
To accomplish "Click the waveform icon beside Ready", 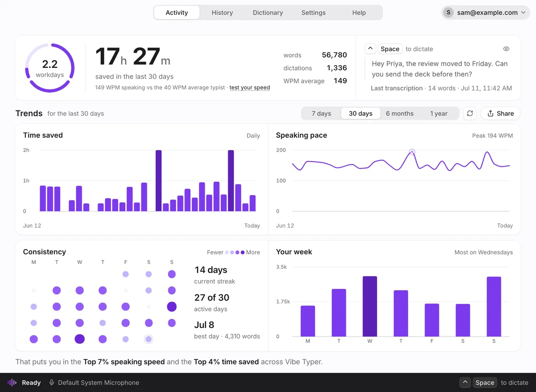I will click(12, 382).
